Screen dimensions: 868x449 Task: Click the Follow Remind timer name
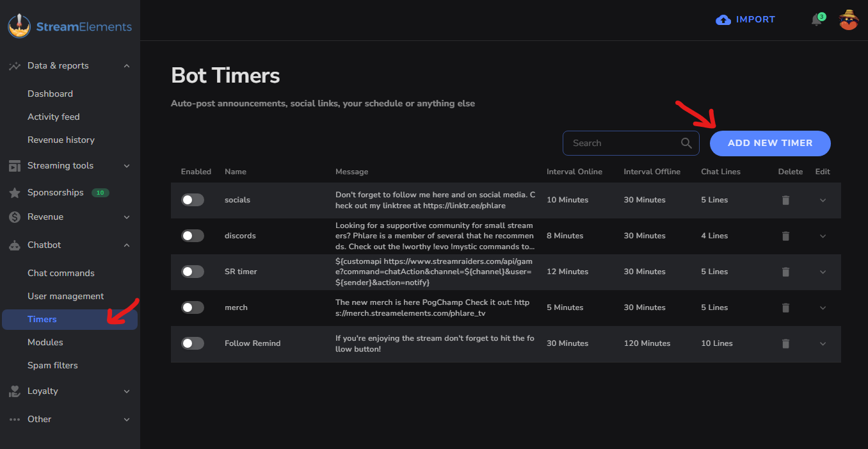(252, 343)
